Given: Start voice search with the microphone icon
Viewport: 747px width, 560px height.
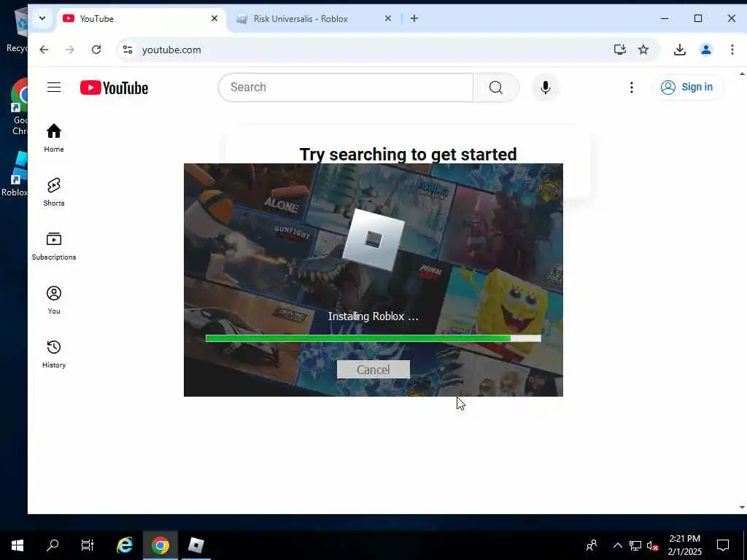Looking at the screenshot, I should [546, 87].
